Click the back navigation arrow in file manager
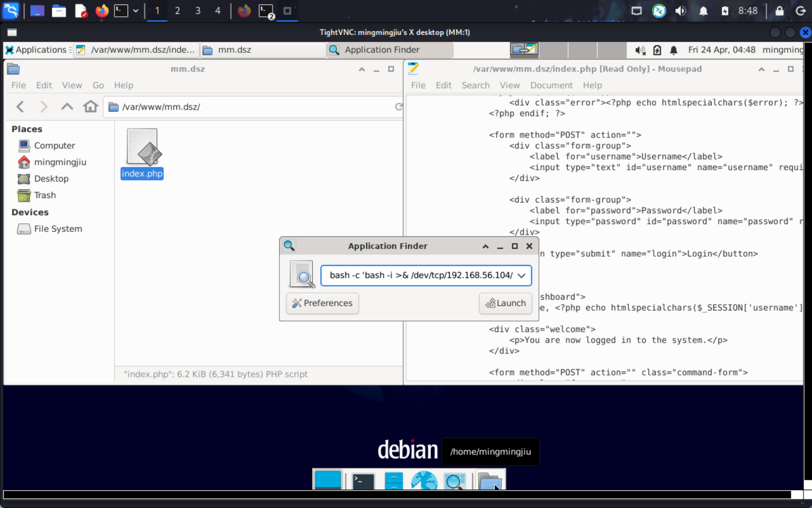Screen dimensions: 812x508 21,107
